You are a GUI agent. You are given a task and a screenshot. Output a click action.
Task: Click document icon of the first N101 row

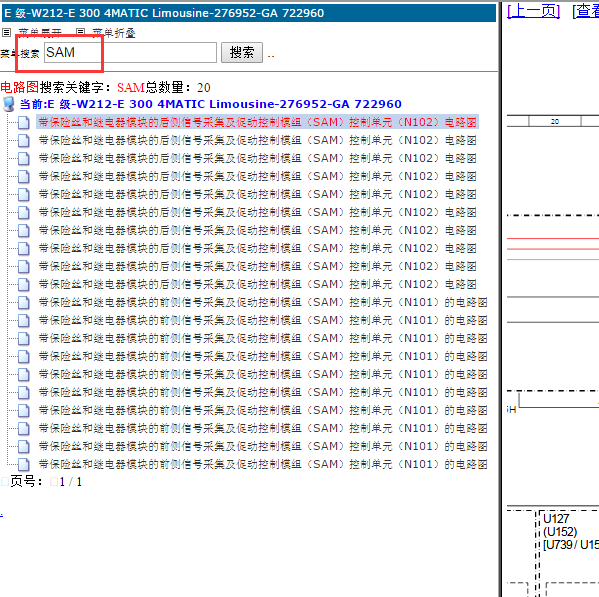point(24,303)
